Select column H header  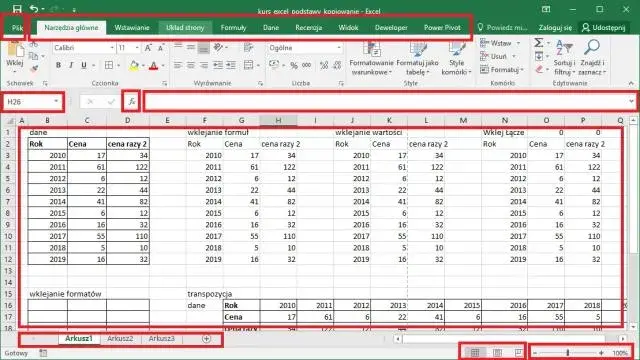click(x=278, y=120)
